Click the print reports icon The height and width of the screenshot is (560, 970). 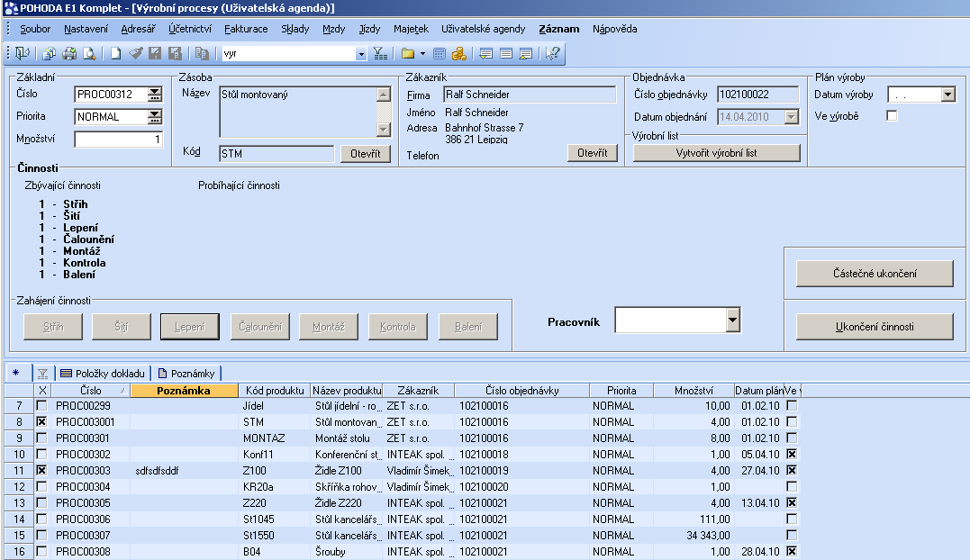tap(49, 54)
